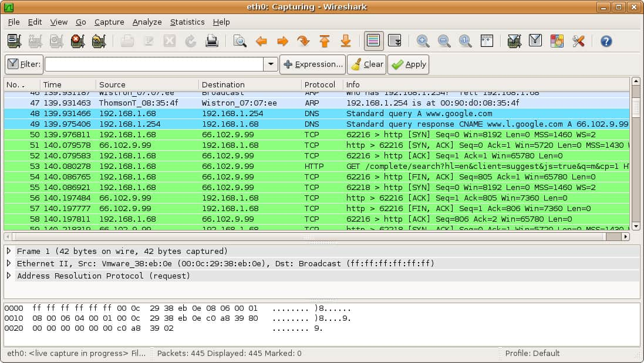Screen dimensions: 644x363
Task: Expand the Ethernet II frame details
Action: point(9,264)
